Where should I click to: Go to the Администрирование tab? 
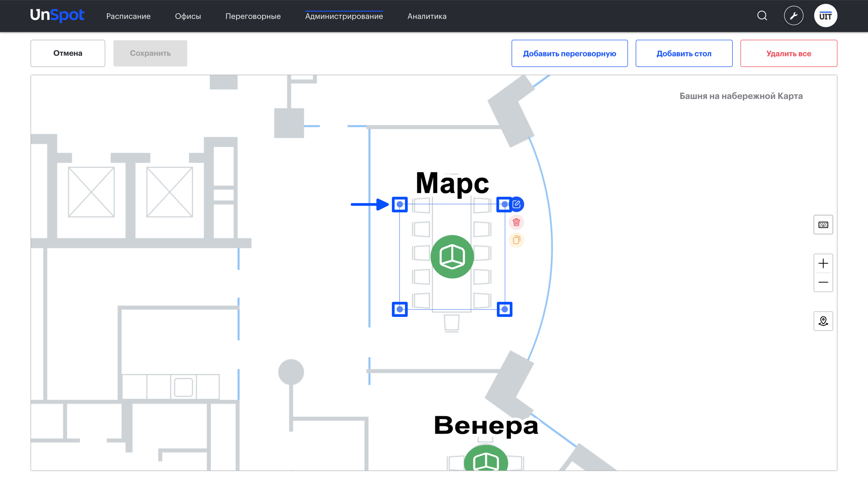[x=344, y=16]
